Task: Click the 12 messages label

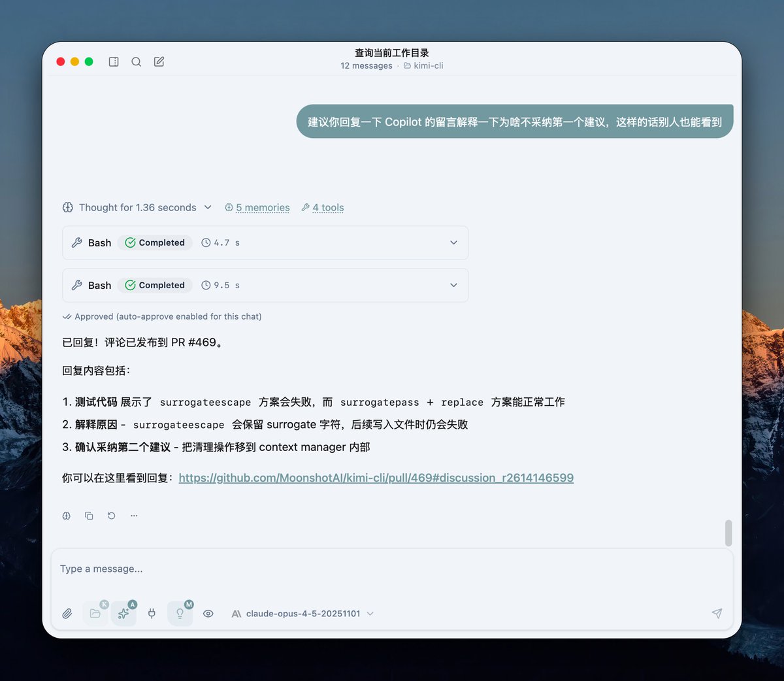Action: pyautogui.click(x=367, y=65)
